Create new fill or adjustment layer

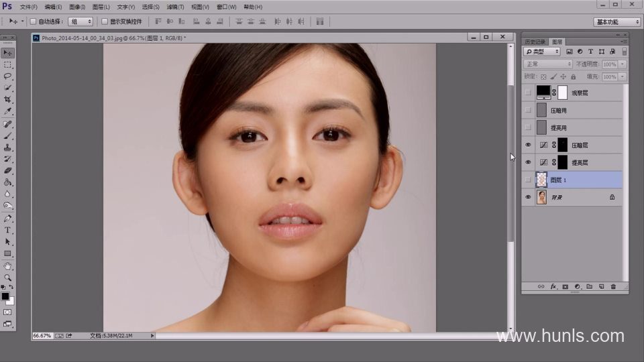[577, 286]
